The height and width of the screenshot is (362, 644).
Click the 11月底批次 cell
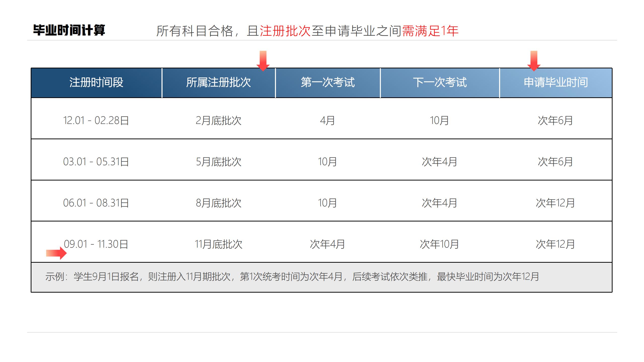(218, 244)
